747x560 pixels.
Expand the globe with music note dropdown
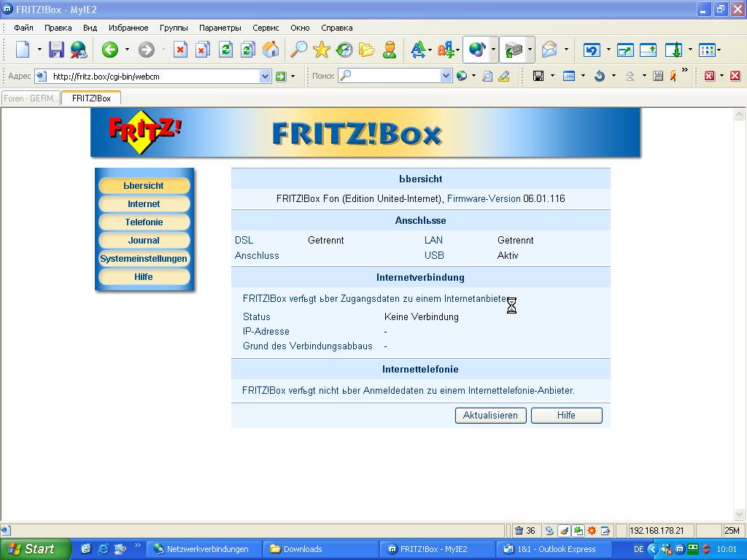coord(493,50)
